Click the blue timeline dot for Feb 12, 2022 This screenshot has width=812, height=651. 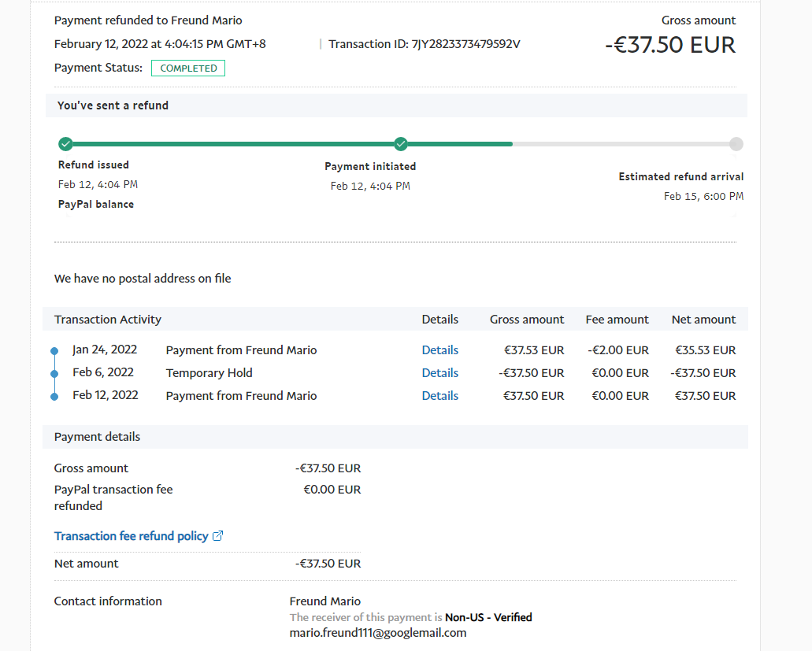(x=54, y=397)
